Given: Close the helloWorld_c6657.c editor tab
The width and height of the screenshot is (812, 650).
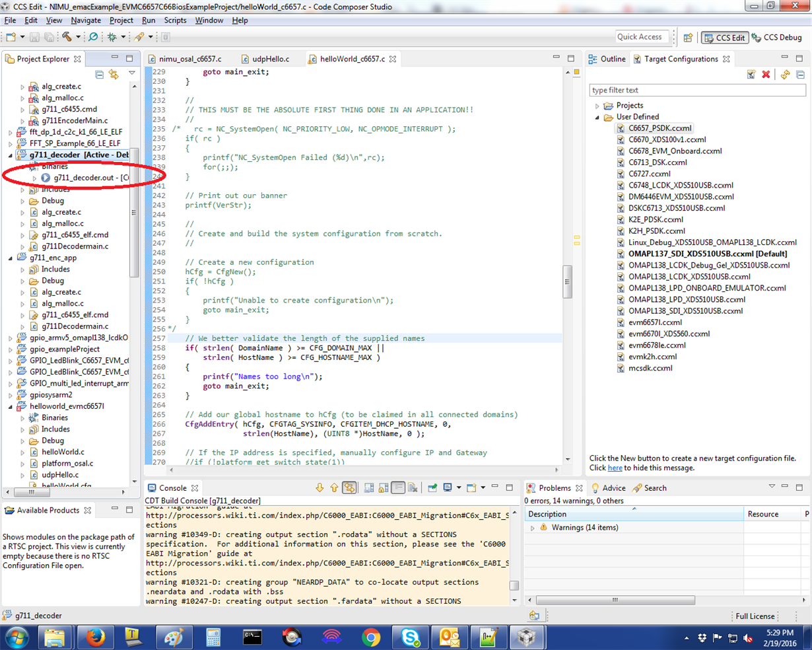Looking at the screenshot, I should coord(393,59).
